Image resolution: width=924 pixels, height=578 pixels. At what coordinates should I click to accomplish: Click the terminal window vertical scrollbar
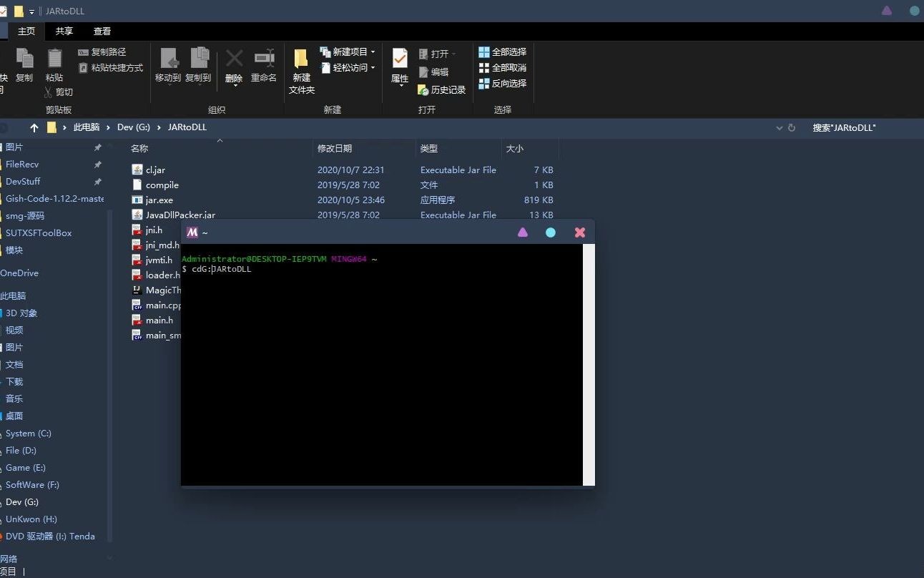click(589, 365)
